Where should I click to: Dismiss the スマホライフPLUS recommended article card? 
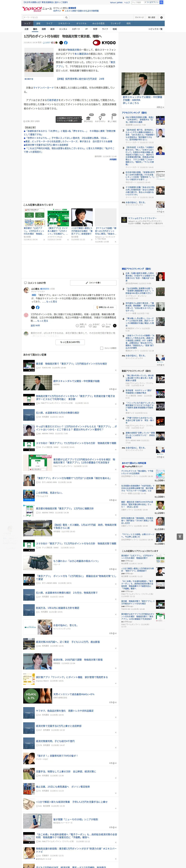68,240
